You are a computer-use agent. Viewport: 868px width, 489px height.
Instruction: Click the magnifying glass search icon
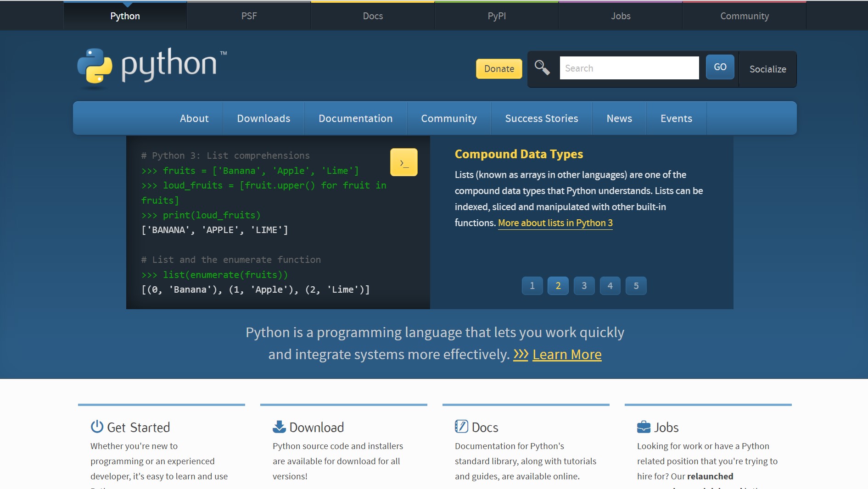(542, 68)
